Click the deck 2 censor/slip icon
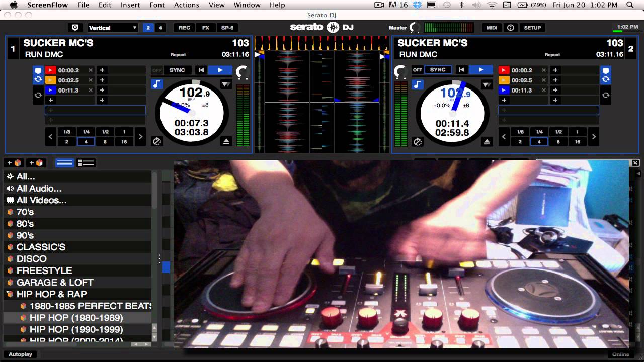 click(418, 141)
